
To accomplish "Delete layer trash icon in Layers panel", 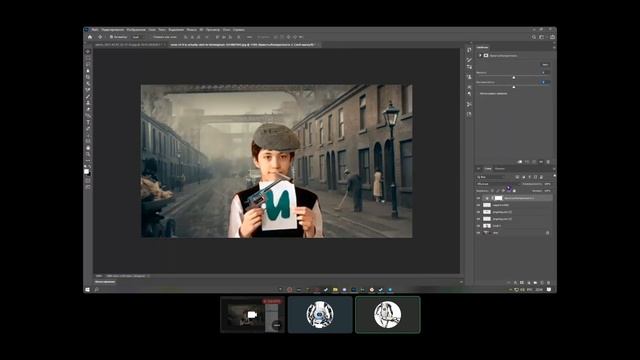I will [x=548, y=282].
